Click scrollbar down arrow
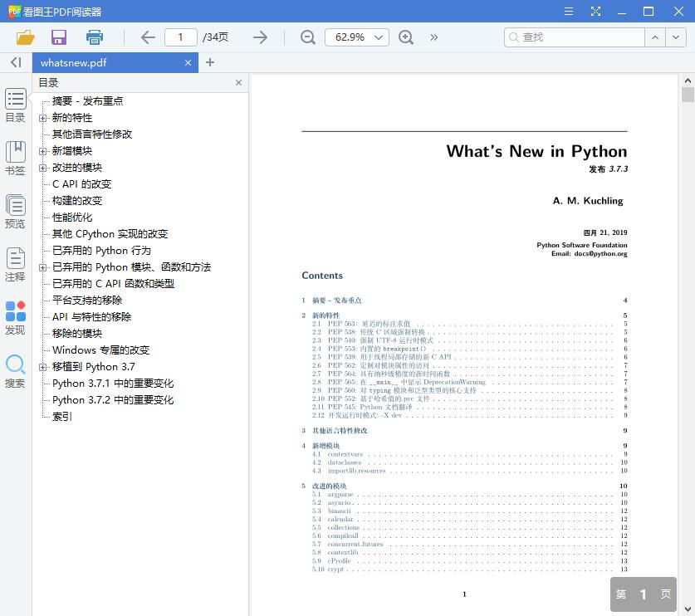The width and height of the screenshot is (695, 616). point(688,609)
